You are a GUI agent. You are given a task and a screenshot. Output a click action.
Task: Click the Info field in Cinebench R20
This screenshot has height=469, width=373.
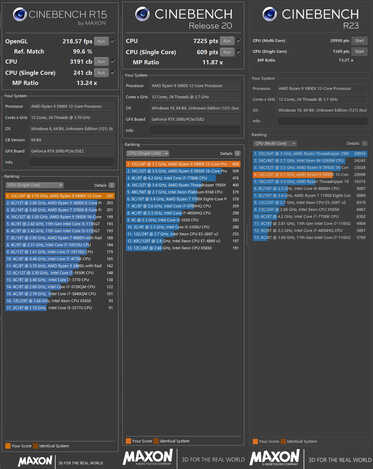tap(195, 130)
